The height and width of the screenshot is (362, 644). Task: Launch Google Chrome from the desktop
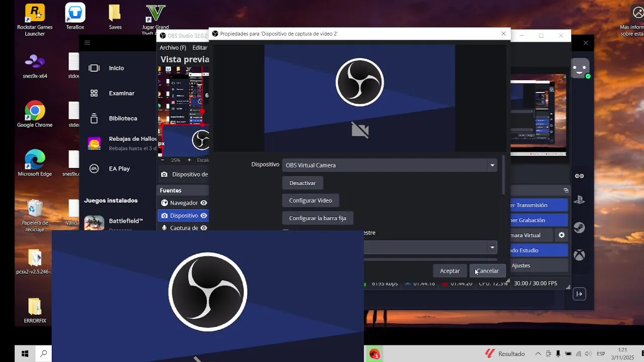point(35,115)
